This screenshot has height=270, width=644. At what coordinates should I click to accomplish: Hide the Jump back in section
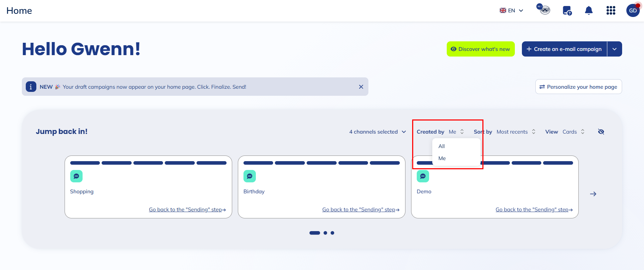(x=601, y=132)
